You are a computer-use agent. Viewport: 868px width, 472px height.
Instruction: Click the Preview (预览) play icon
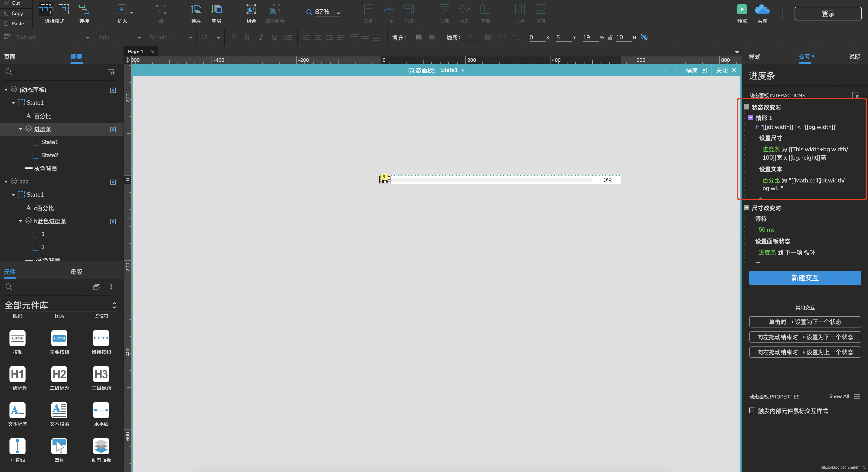(x=742, y=9)
